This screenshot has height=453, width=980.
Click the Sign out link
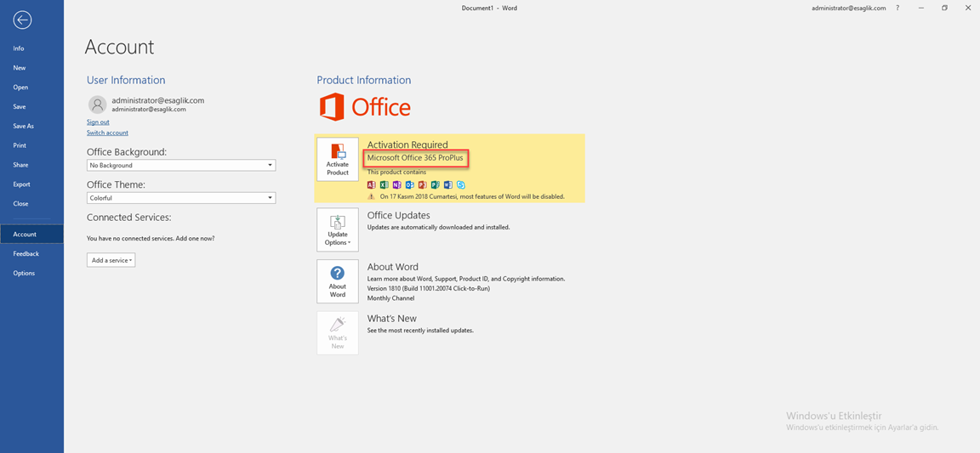98,122
